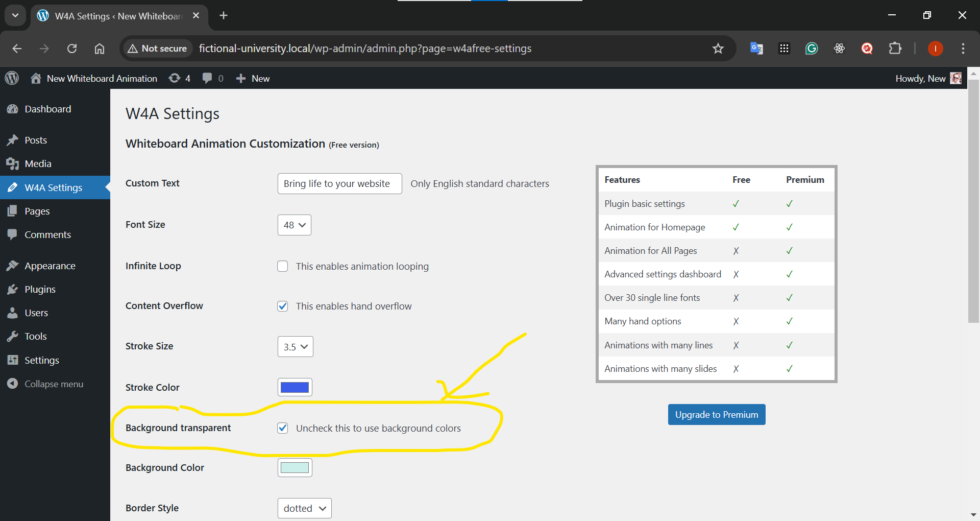The width and height of the screenshot is (980, 521).
Task: Go to Plugins in the sidebar menu
Action: click(x=40, y=289)
